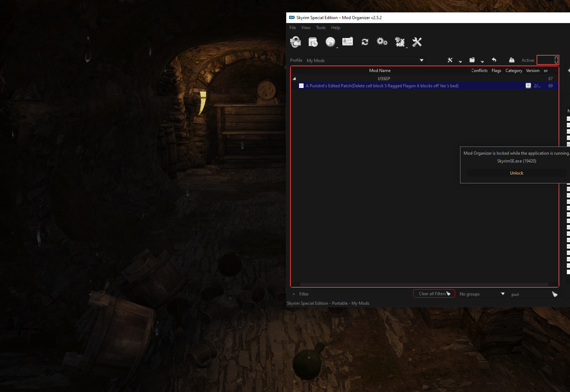This screenshot has width=570, height=392.
Task: Click the 'Filter' label
Action: coord(304,294)
